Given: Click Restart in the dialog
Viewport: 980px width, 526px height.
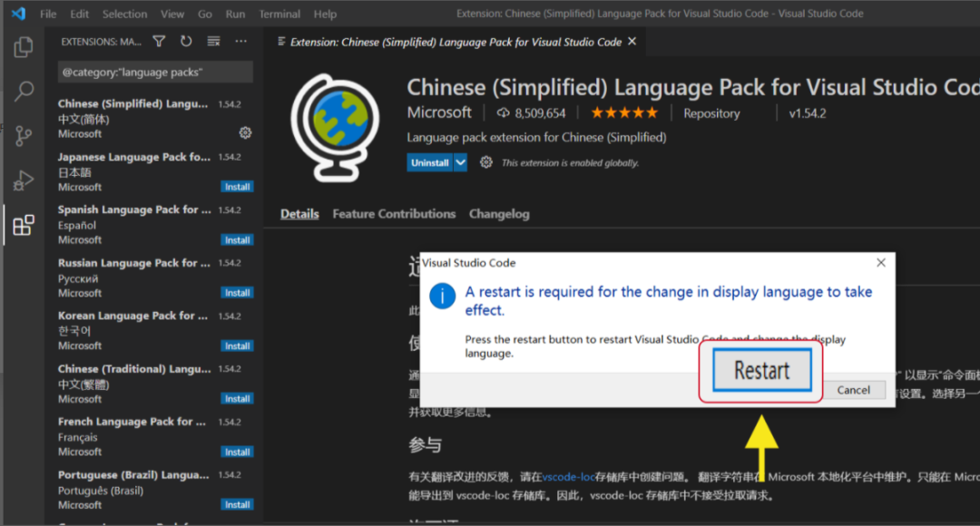Looking at the screenshot, I should [x=762, y=370].
